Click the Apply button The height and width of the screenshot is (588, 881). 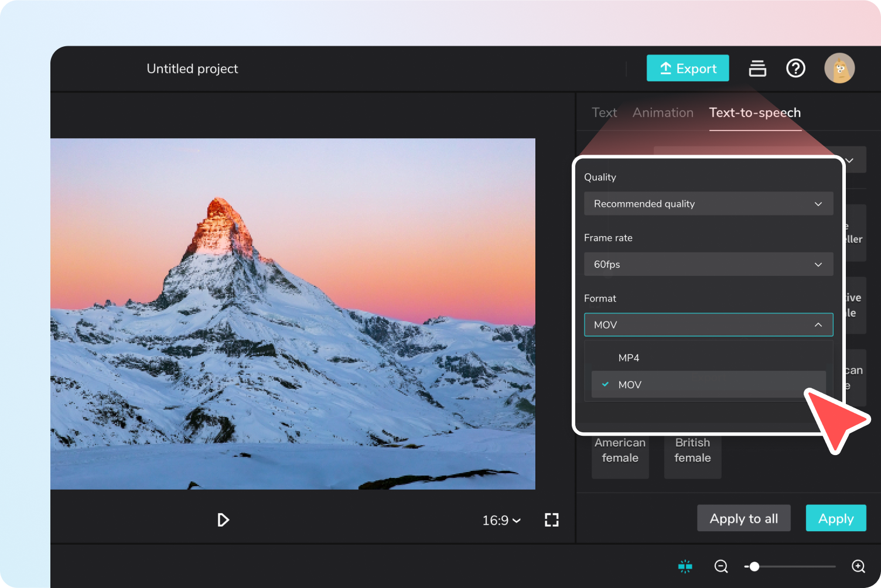pyautogui.click(x=836, y=518)
